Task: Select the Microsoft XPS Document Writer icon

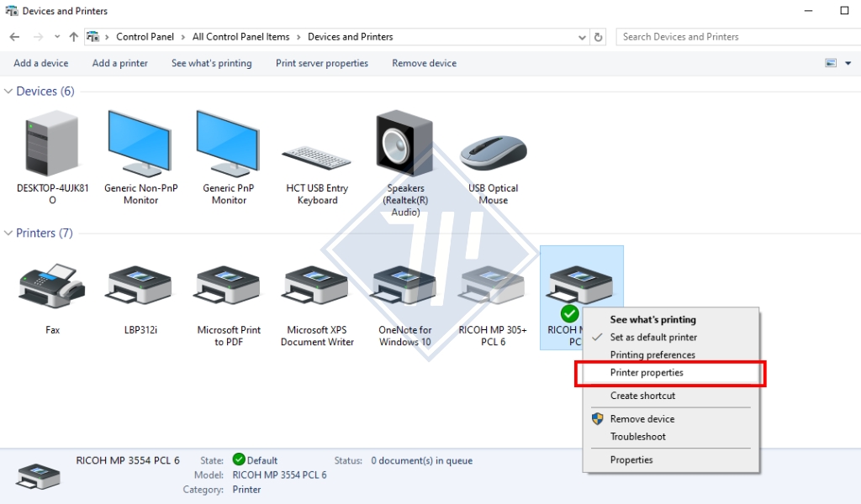Action: coord(317,287)
